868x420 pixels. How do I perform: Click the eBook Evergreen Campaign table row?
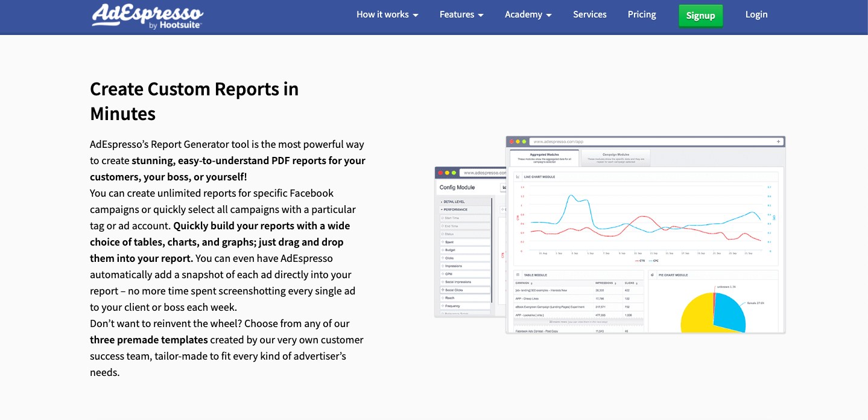pos(579,307)
